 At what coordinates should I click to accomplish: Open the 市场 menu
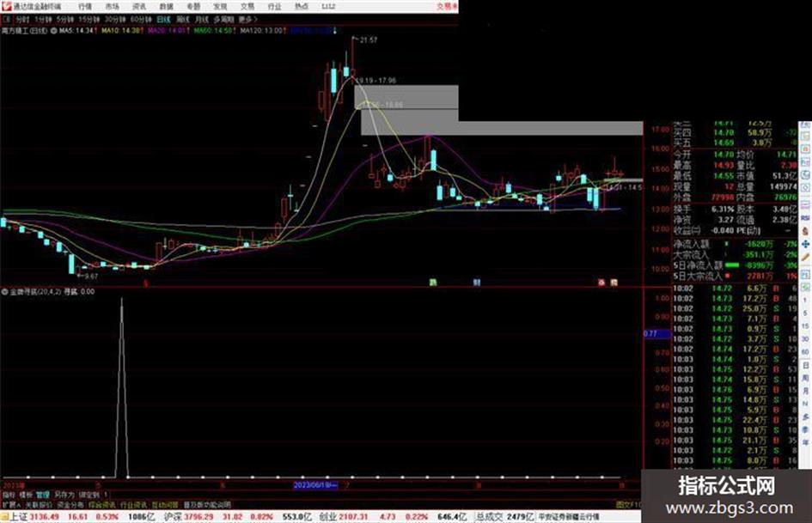pos(113,7)
